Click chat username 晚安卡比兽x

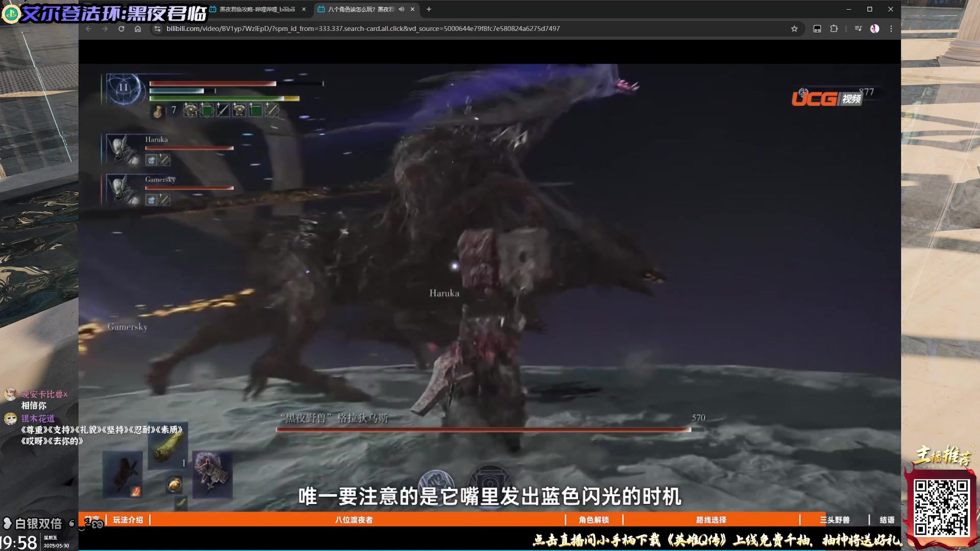44,394
